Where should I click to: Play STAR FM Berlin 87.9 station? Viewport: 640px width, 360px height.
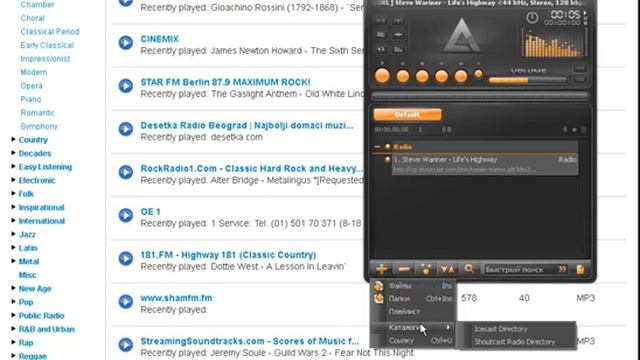pos(126,86)
